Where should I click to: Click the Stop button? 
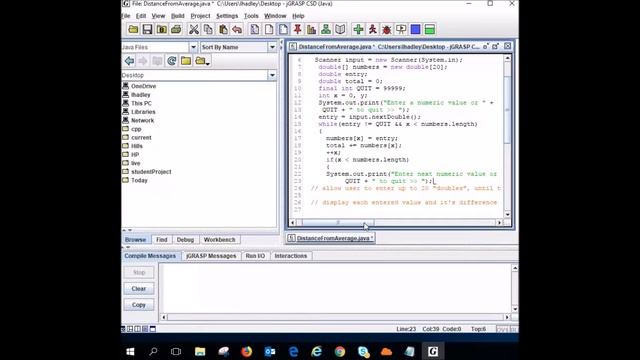tap(139, 272)
